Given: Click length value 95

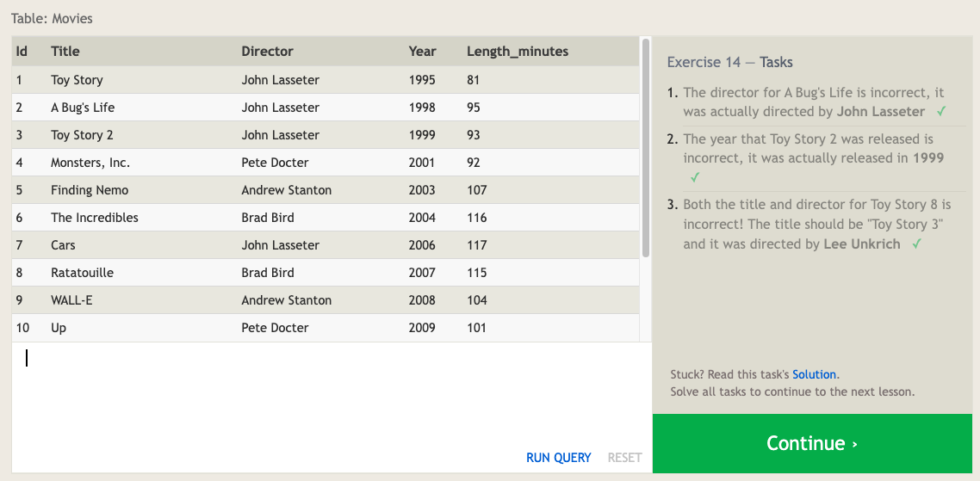Looking at the screenshot, I should 473,108.
